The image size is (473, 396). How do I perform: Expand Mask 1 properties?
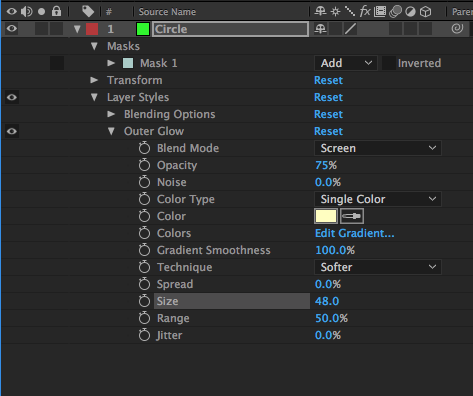point(111,63)
